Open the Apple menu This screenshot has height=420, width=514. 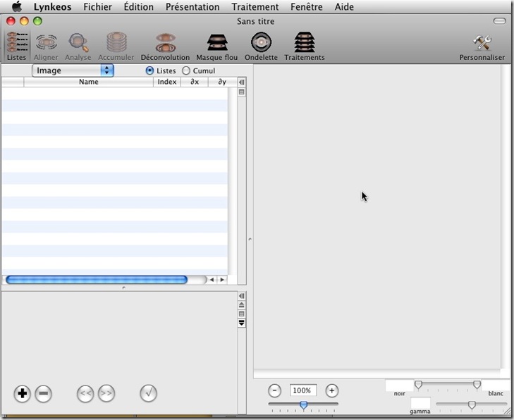pos(16,6)
